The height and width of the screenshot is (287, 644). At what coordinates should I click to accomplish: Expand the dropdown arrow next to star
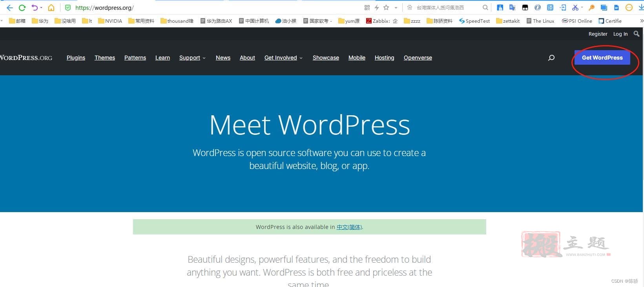[396, 8]
